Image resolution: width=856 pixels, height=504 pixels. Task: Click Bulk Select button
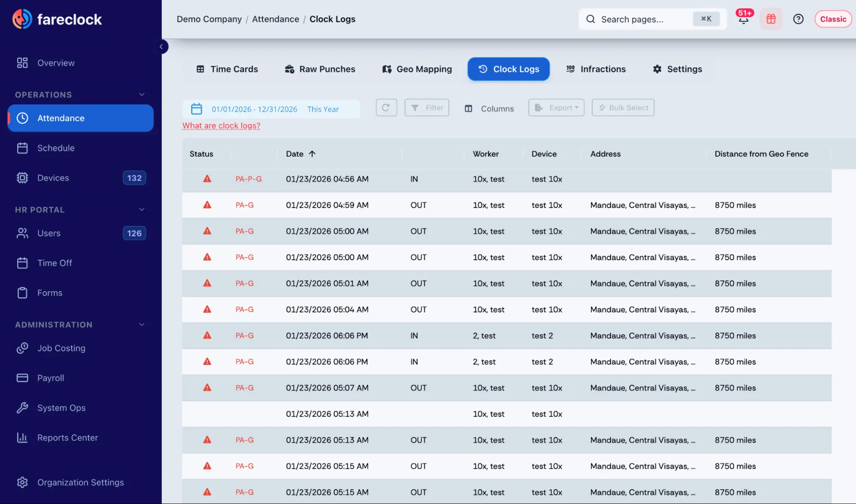[x=623, y=107]
